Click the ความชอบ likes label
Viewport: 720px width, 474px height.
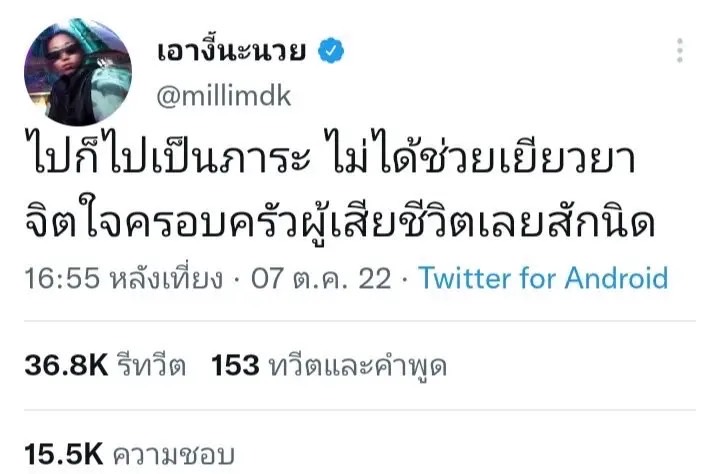174,453
